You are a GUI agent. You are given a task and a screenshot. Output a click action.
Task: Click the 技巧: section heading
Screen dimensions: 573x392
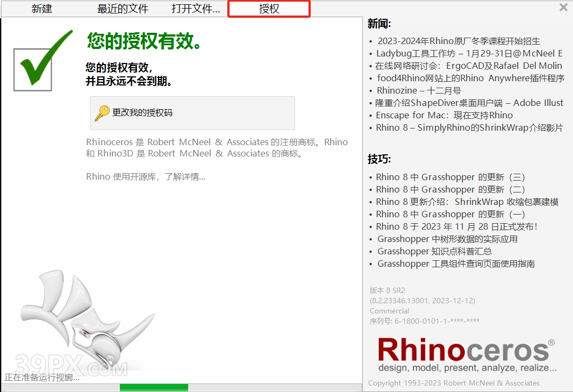(379, 159)
